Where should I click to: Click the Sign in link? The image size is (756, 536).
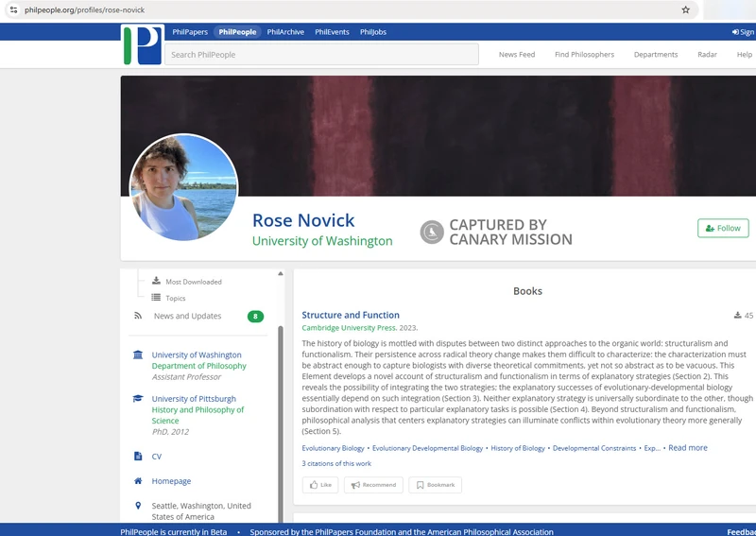pos(743,32)
